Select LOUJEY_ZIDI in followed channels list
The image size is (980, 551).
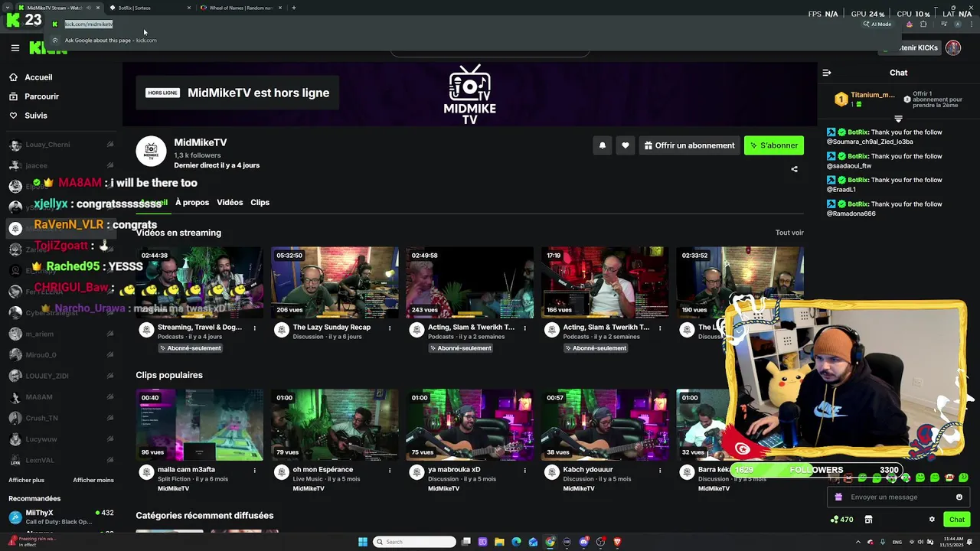[61, 376]
